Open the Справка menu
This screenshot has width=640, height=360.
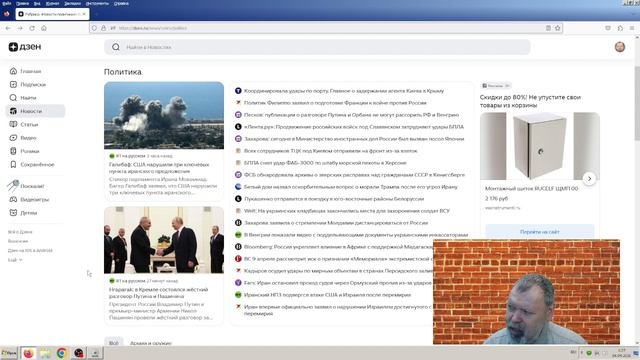pyautogui.click(x=121, y=3)
